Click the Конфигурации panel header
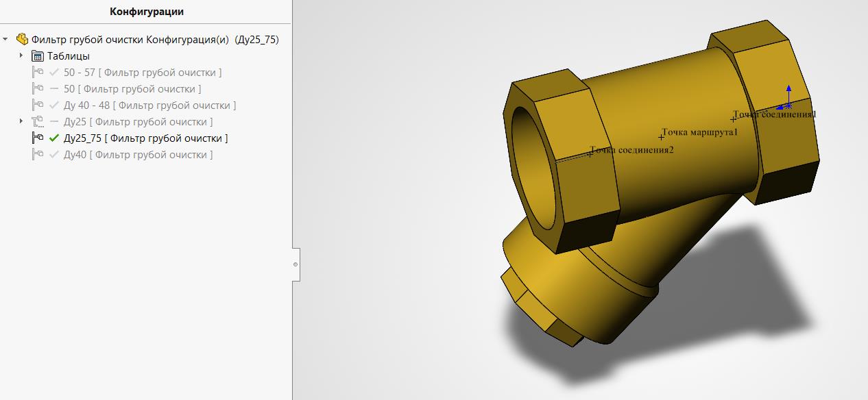This screenshot has width=868, height=400. (147, 11)
